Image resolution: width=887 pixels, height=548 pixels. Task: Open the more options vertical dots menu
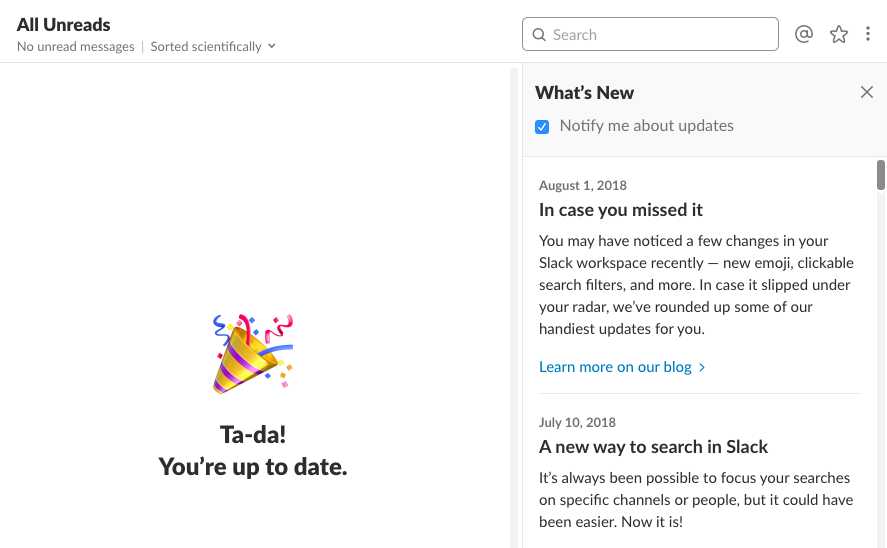click(x=867, y=34)
